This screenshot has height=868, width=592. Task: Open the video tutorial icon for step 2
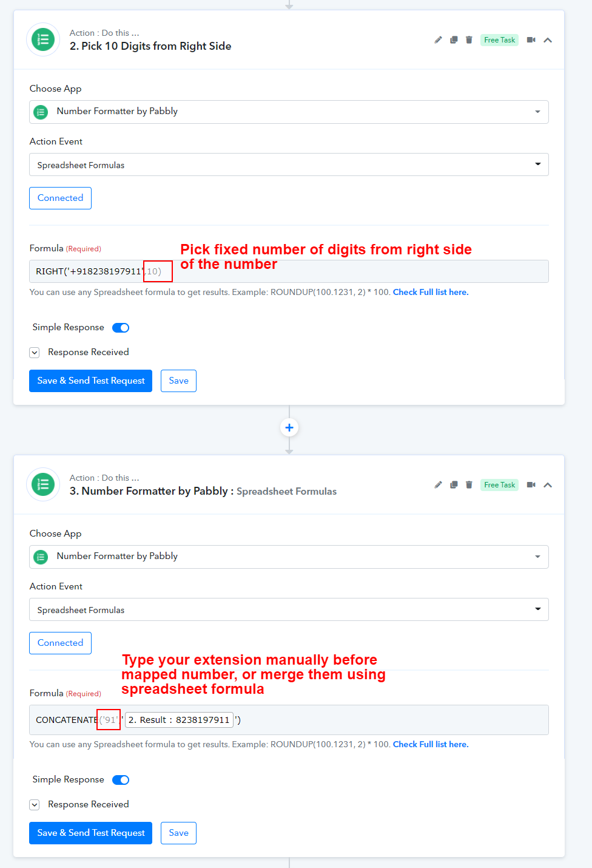click(531, 40)
